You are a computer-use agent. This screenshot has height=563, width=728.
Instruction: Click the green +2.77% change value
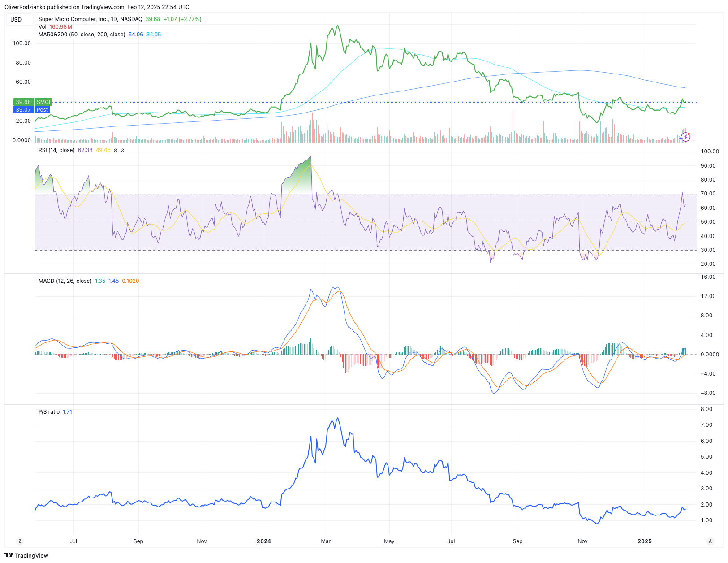tap(191, 19)
